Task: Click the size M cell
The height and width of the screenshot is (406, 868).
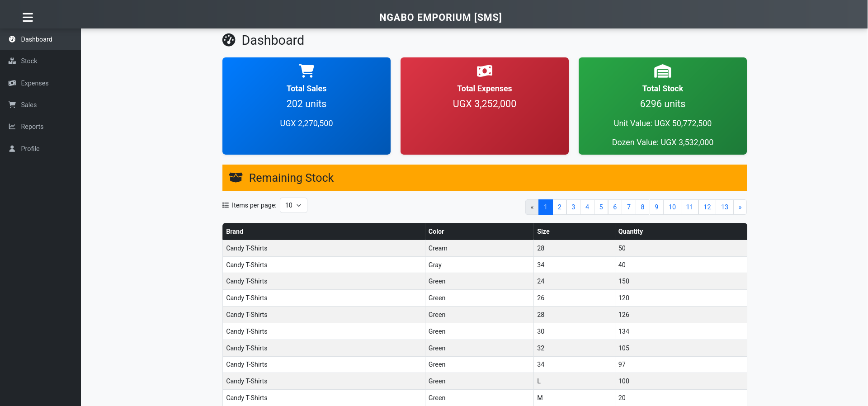Action: pyautogui.click(x=574, y=398)
